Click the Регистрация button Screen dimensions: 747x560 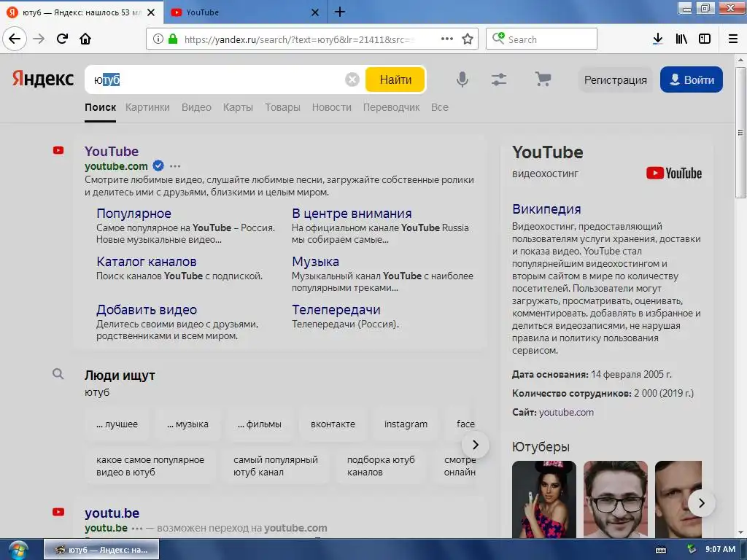pyautogui.click(x=616, y=79)
